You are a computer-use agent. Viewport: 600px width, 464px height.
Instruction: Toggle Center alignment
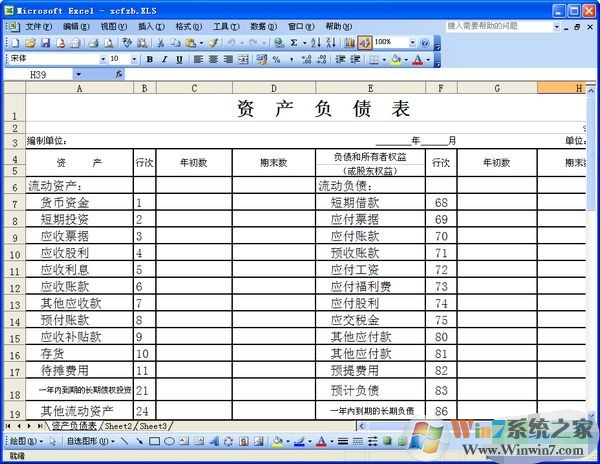click(213, 59)
